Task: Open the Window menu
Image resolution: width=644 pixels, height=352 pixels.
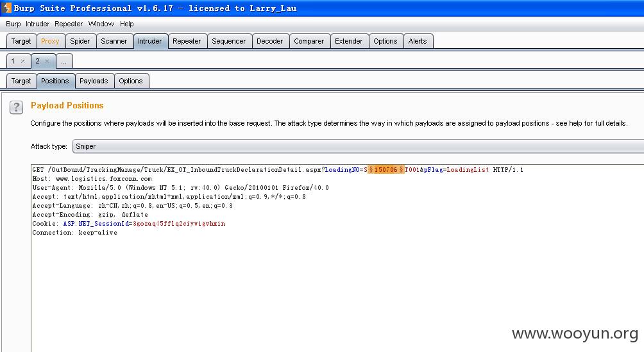Action: tap(101, 24)
